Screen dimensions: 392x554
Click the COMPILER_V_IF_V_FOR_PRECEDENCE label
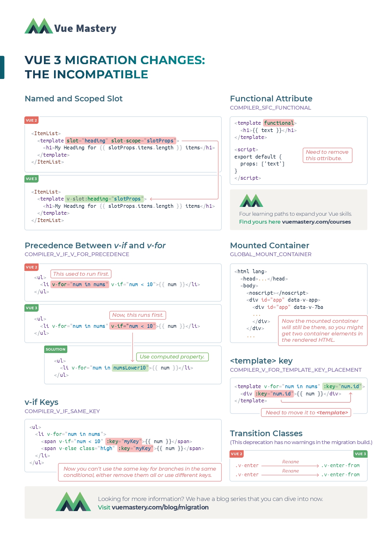pyautogui.click(x=77, y=254)
